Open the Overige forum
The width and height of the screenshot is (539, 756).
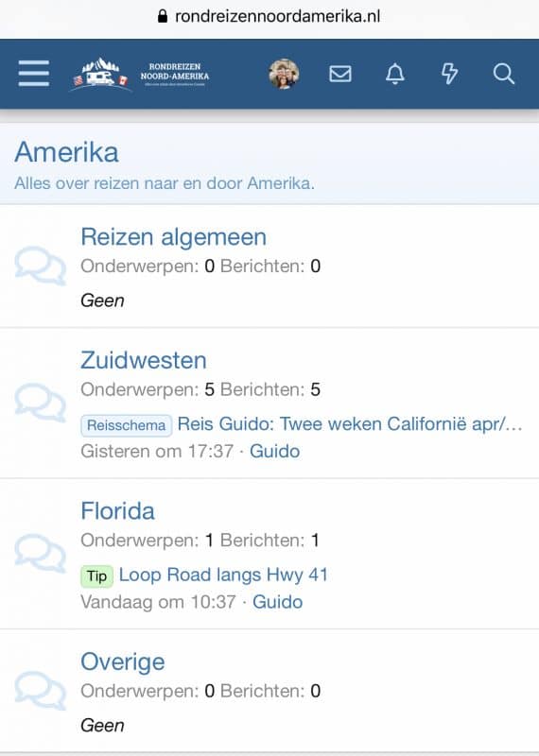pos(123,662)
